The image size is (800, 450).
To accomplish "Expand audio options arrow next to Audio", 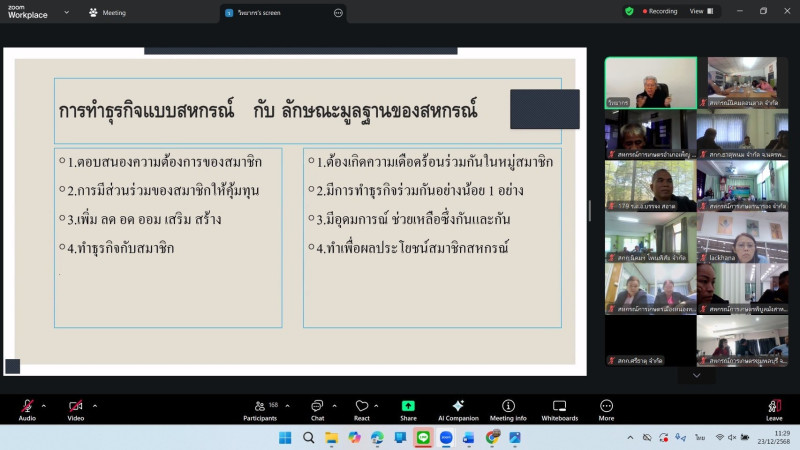I will [x=44, y=405].
